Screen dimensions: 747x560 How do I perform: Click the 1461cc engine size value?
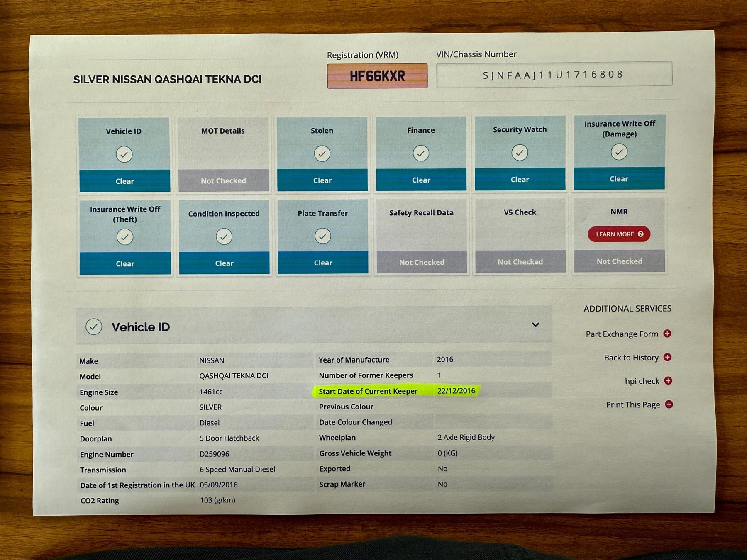point(211,392)
